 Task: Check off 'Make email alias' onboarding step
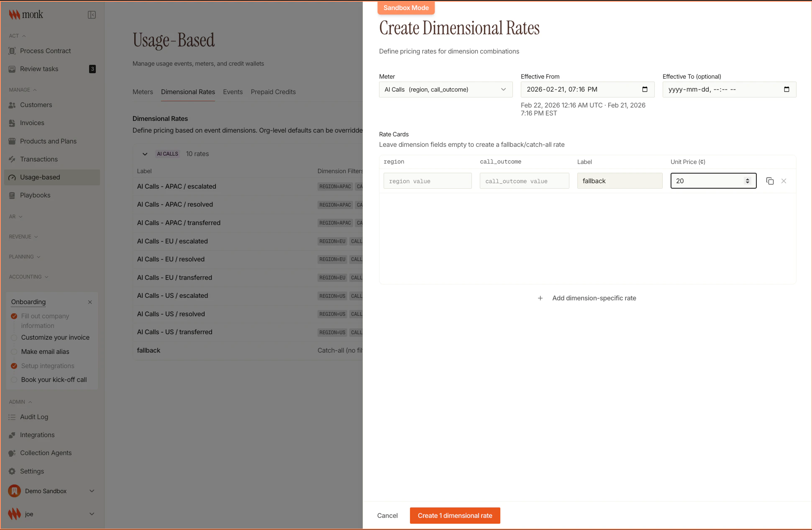(x=14, y=351)
